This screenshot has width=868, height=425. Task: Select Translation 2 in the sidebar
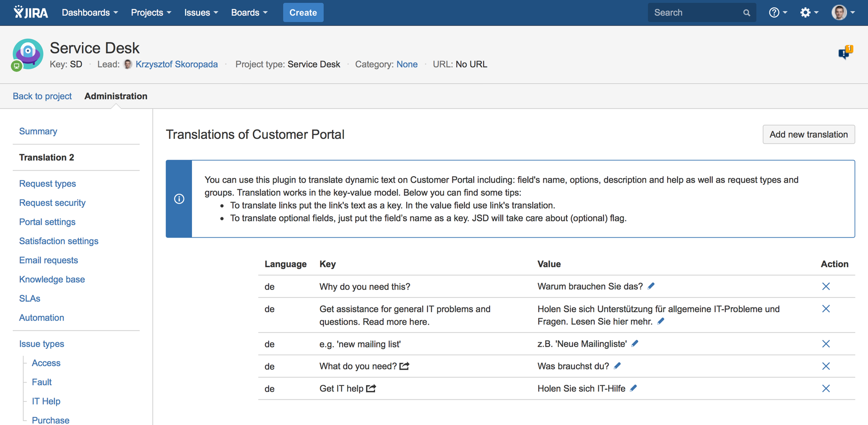(x=47, y=157)
